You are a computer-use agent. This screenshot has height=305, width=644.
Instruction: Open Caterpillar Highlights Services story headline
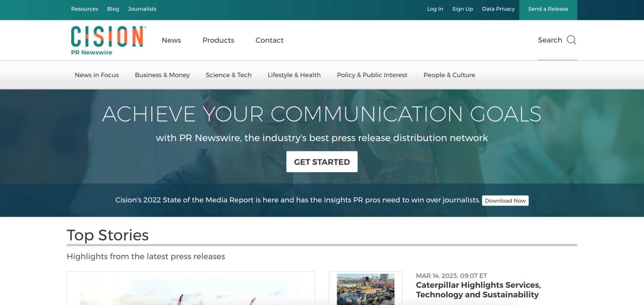(478, 290)
